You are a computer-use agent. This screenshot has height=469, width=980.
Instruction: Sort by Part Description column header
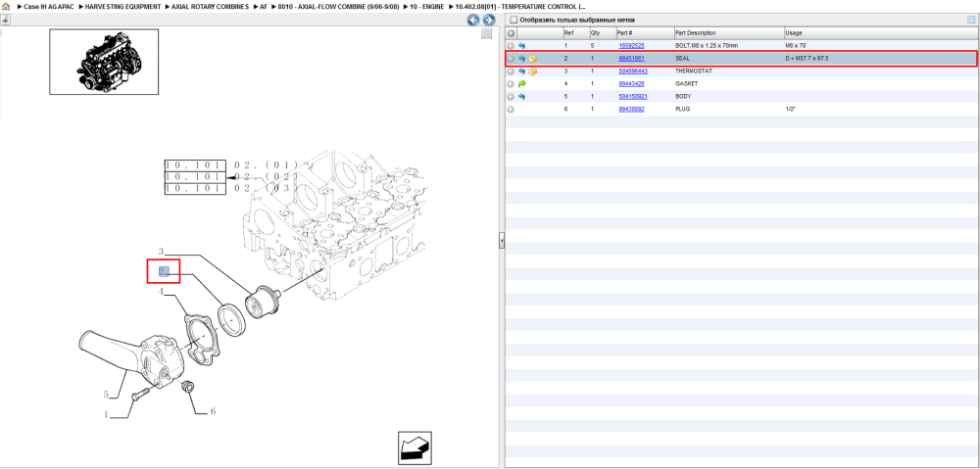(729, 33)
